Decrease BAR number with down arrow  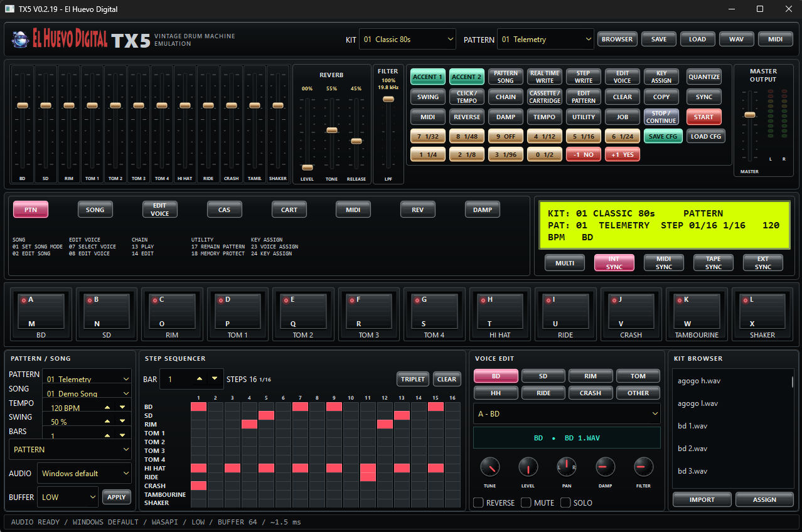pyautogui.click(x=215, y=379)
